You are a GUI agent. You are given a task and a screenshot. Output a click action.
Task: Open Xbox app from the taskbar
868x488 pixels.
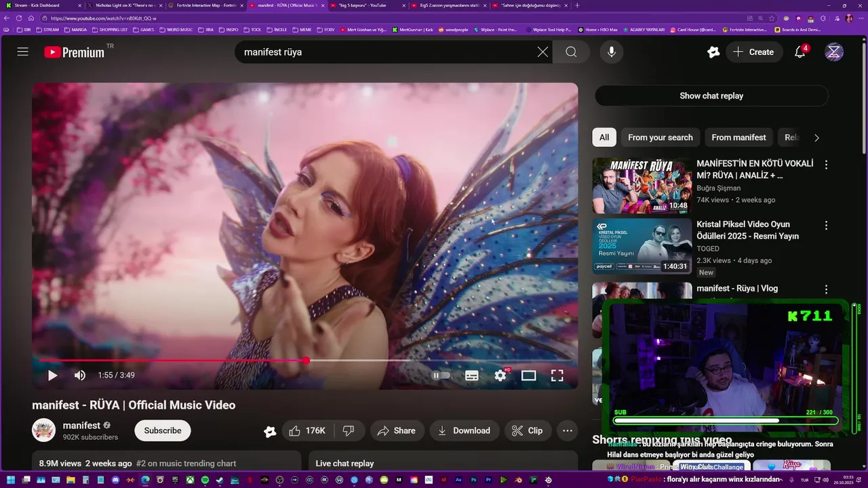click(x=190, y=480)
